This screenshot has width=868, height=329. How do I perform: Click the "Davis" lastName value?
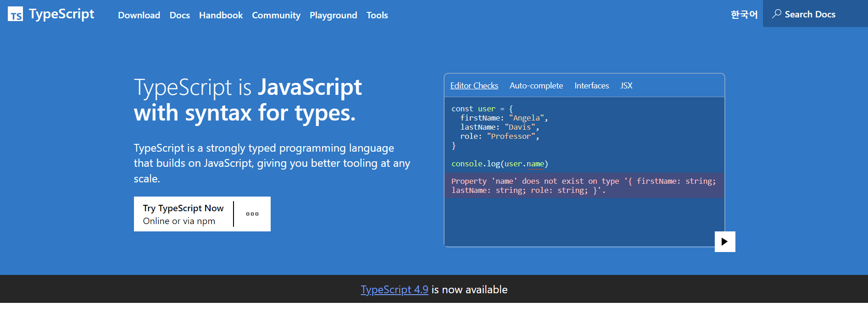(x=520, y=127)
